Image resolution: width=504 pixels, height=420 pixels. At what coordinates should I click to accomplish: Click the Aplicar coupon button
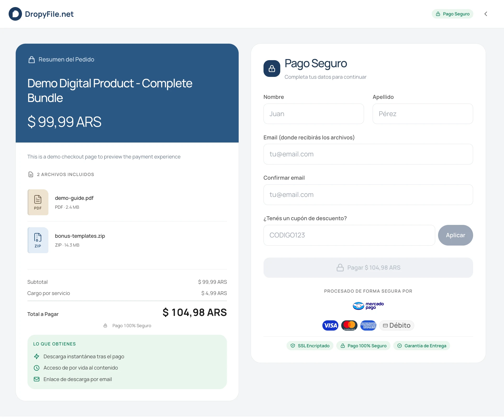[456, 235]
